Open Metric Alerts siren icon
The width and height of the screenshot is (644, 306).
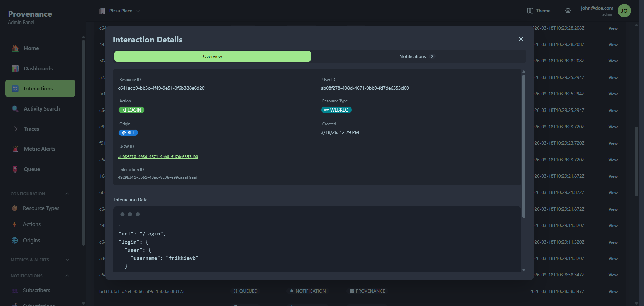coord(15,149)
